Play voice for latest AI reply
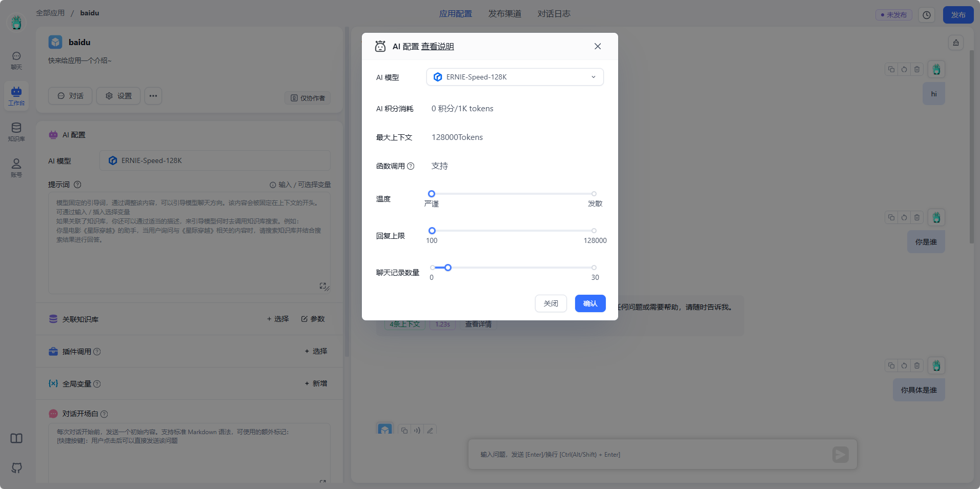This screenshot has height=489, width=980. [417, 431]
